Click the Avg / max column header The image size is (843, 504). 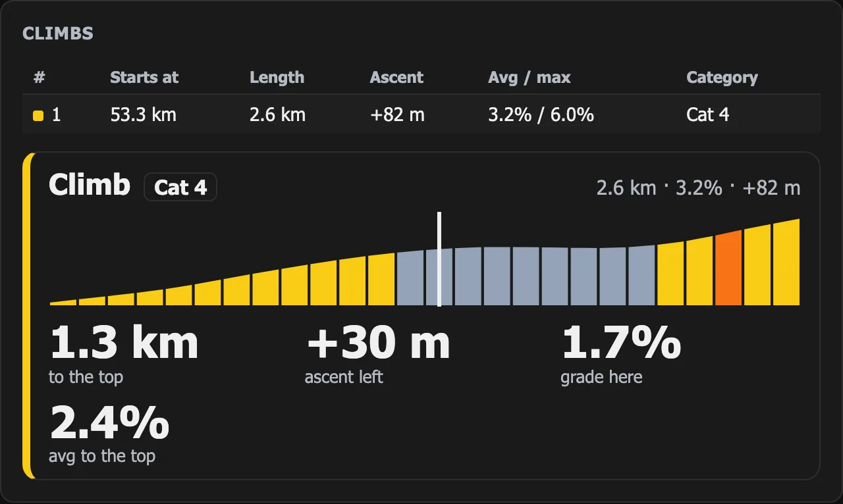click(529, 78)
